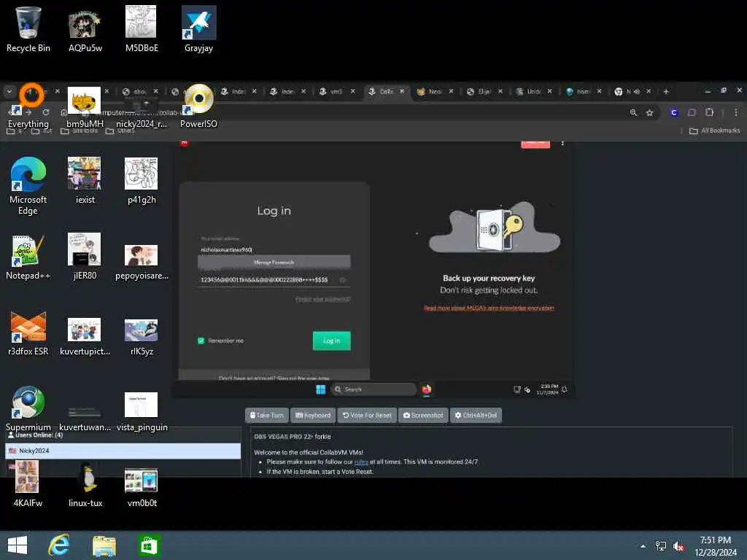
Task: Open the blue C extension icon
Action: 673,112
